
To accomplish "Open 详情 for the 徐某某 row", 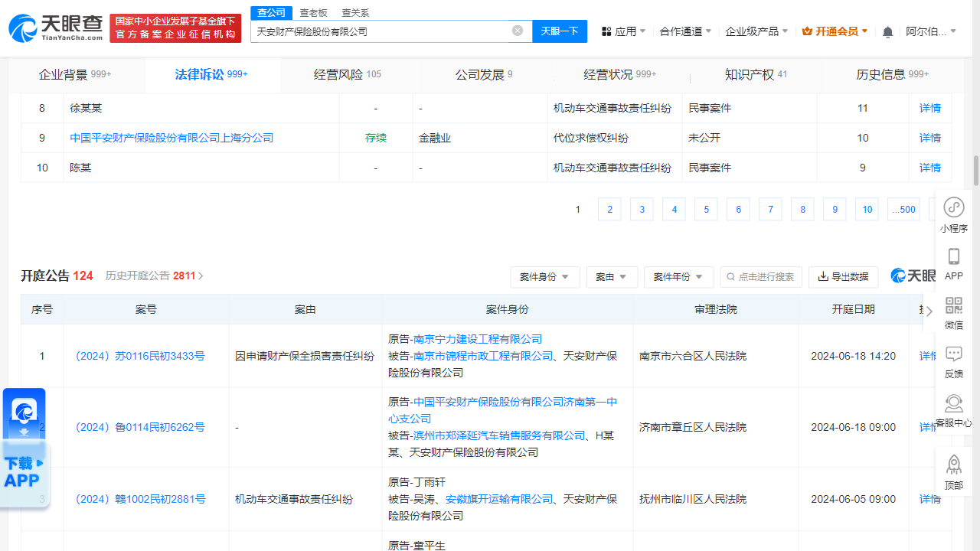I will pyautogui.click(x=930, y=108).
